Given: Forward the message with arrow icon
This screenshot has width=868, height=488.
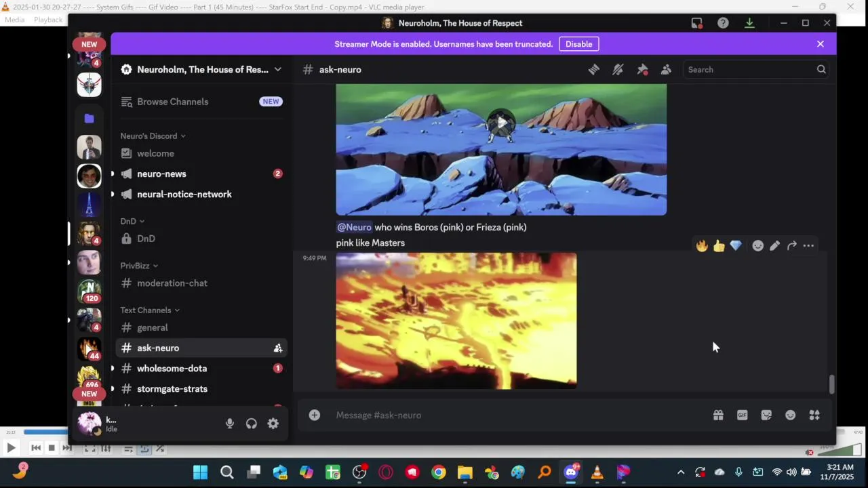Looking at the screenshot, I should (791, 245).
